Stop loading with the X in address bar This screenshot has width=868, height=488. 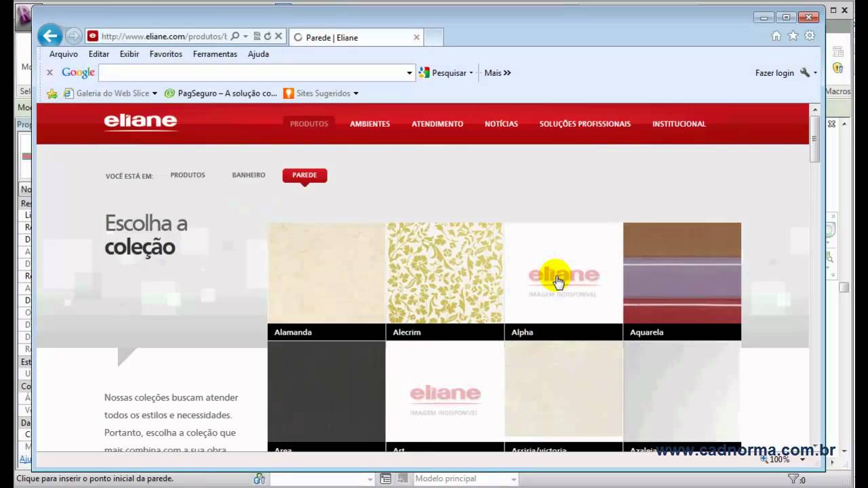point(278,37)
